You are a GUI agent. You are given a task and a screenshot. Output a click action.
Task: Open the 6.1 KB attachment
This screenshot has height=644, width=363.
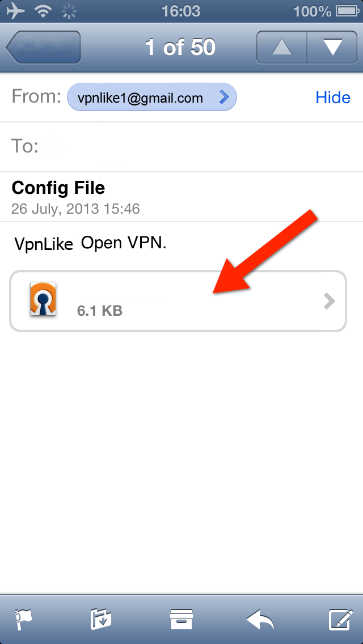pyautogui.click(x=178, y=301)
